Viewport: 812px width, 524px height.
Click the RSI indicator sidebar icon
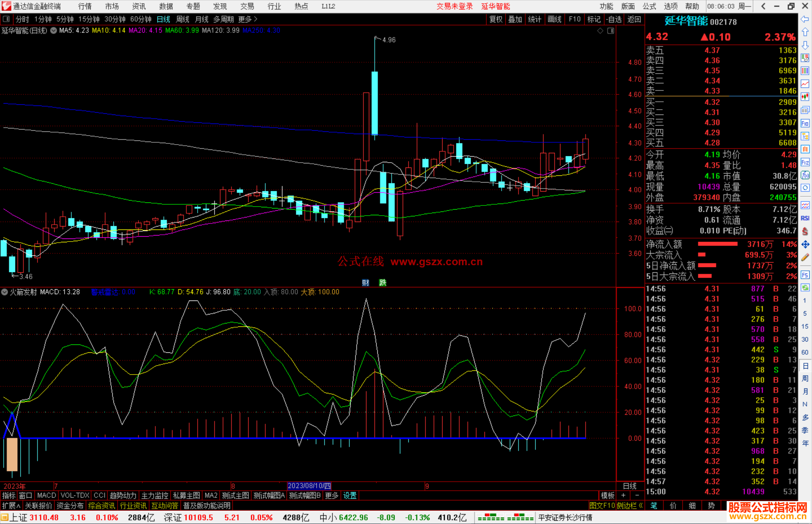click(805, 218)
